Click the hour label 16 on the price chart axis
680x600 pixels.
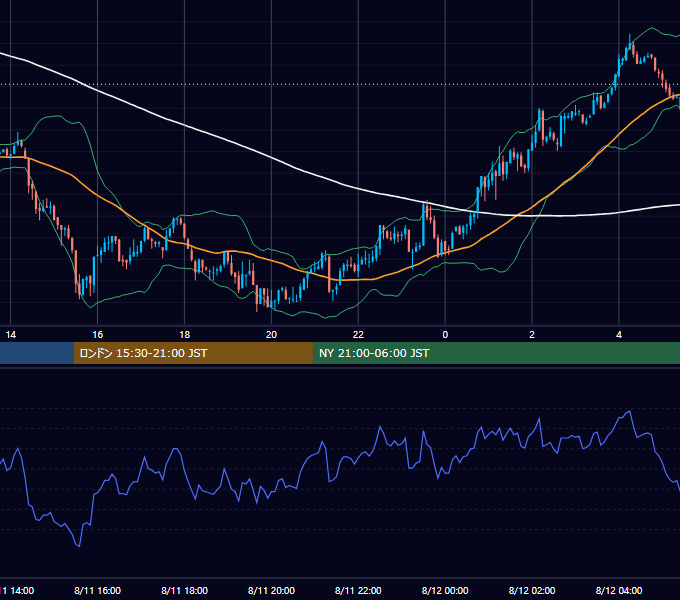[98, 335]
